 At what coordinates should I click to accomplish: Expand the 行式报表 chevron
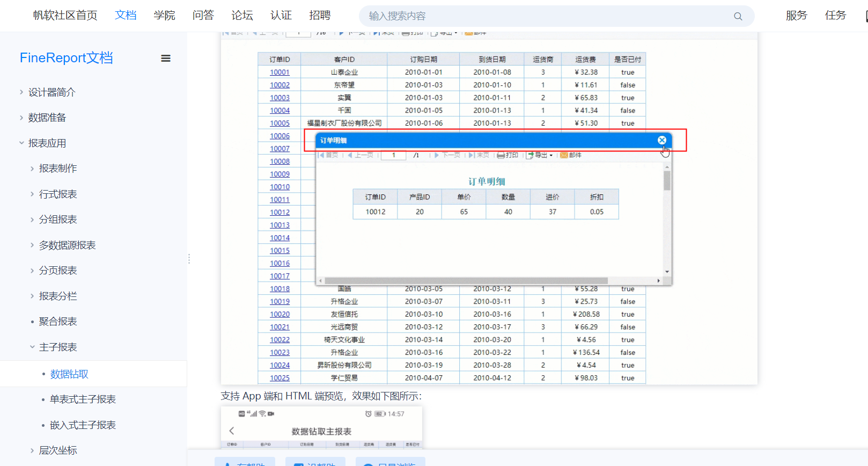pos(32,194)
